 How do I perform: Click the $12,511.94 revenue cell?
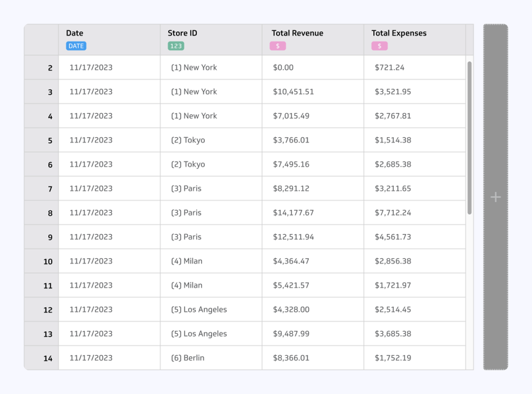click(313, 237)
